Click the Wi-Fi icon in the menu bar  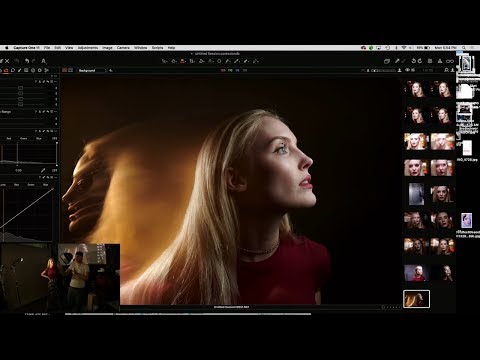(404, 48)
